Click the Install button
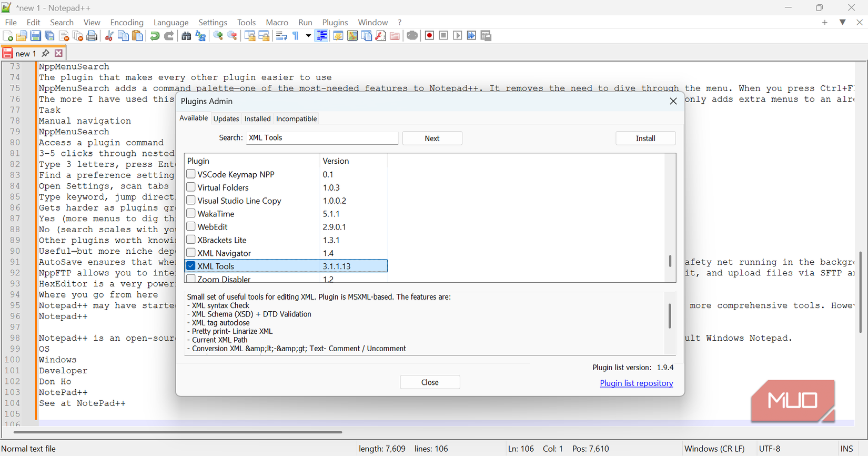Image resolution: width=868 pixels, height=456 pixels. [645, 138]
